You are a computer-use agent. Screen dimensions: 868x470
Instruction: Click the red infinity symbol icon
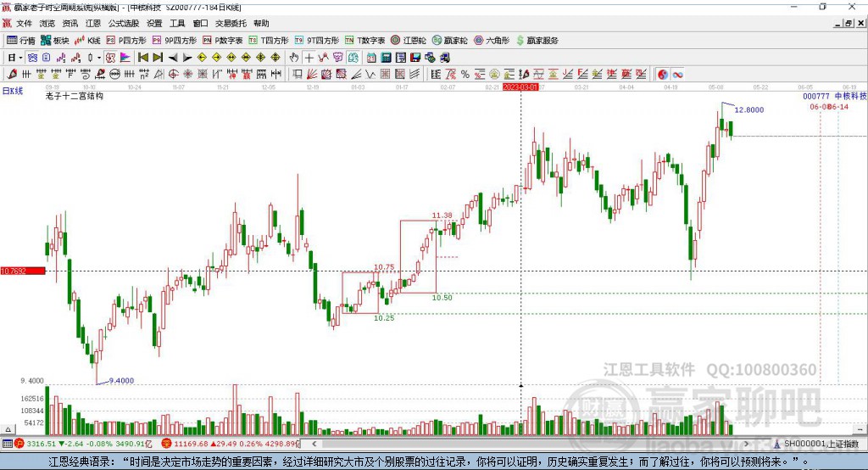point(677,75)
